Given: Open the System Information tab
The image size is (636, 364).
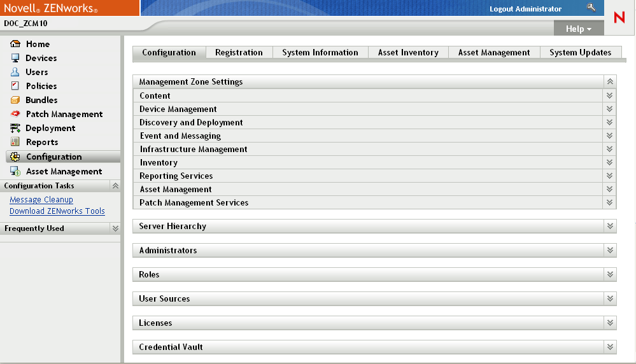Looking at the screenshot, I should 320,52.
